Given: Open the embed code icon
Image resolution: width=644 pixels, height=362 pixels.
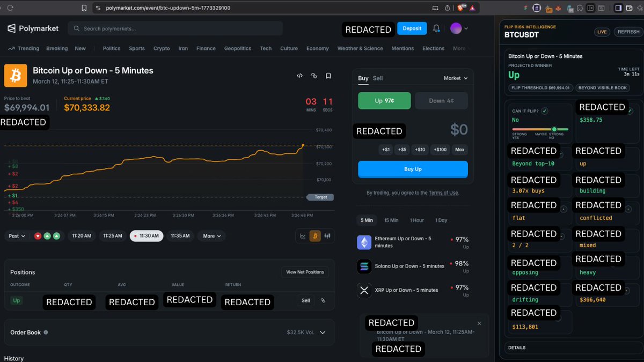Looking at the screenshot, I should [299, 76].
